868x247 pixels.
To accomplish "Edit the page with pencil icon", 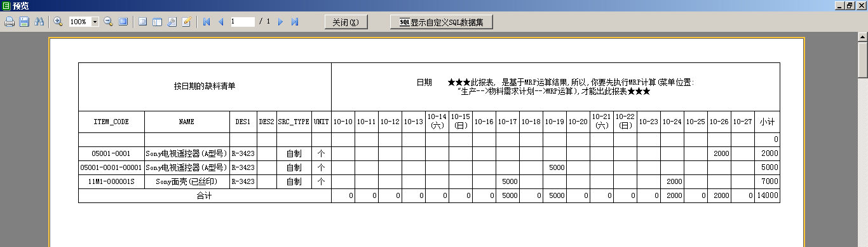I will (x=187, y=22).
